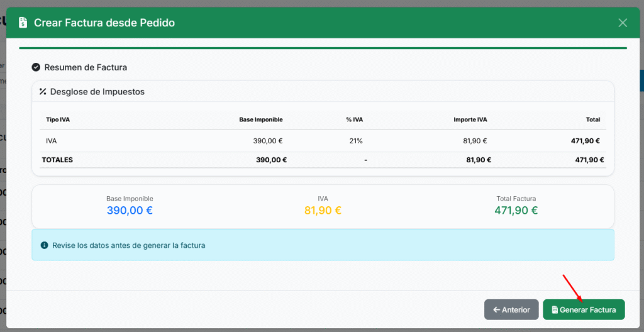The image size is (644, 332).
Task: Click the left arrow icon on Anterior button
Action: [x=496, y=310]
